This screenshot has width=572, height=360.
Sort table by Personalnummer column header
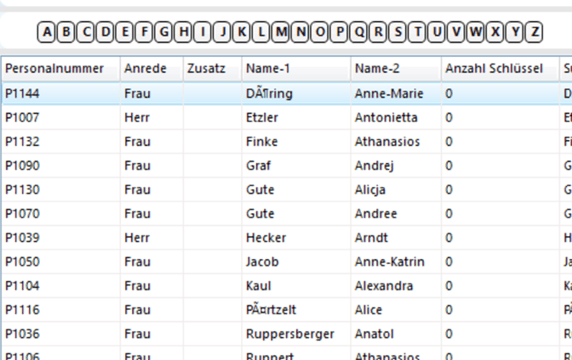click(x=61, y=69)
